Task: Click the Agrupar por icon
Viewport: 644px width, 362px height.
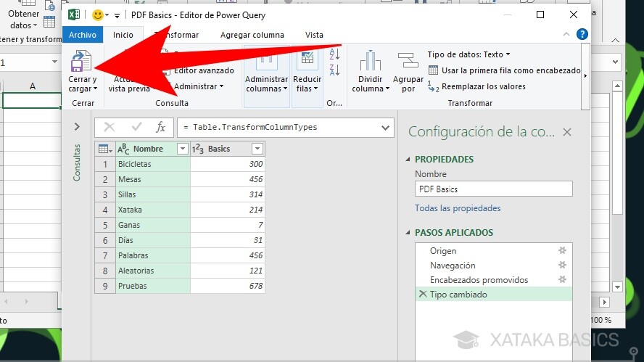Action: click(x=408, y=60)
